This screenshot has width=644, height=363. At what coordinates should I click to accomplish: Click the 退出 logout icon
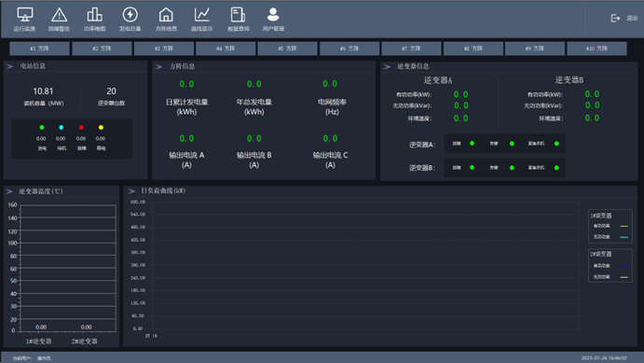[615, 18]
